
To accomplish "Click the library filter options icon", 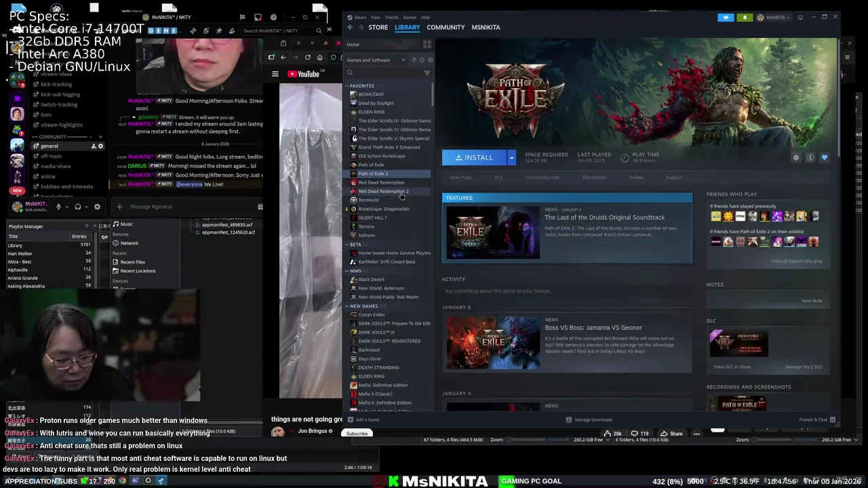I will 427,73.
